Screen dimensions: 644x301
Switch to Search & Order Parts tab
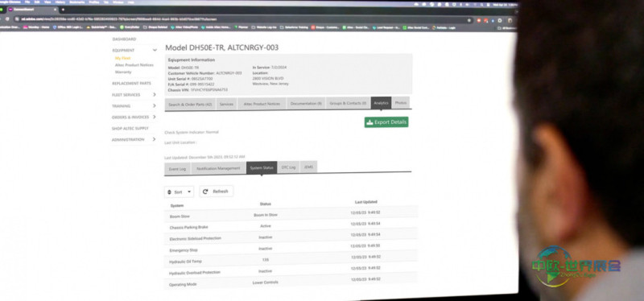click(190, 105)
